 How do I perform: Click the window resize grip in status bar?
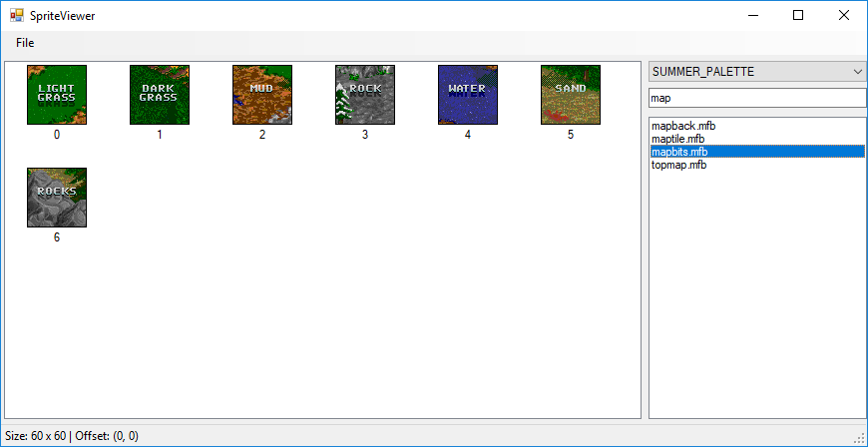[860, 438]
